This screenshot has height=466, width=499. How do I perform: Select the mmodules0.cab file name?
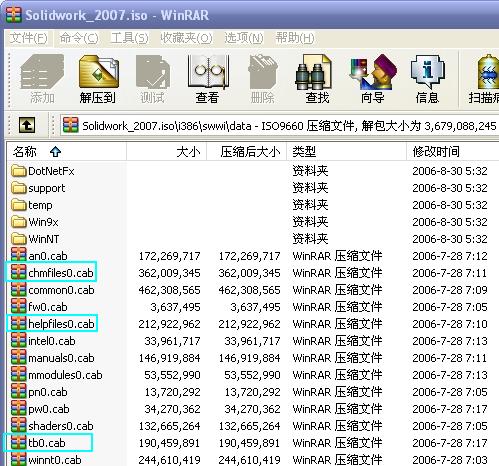[x=65, y=375]
